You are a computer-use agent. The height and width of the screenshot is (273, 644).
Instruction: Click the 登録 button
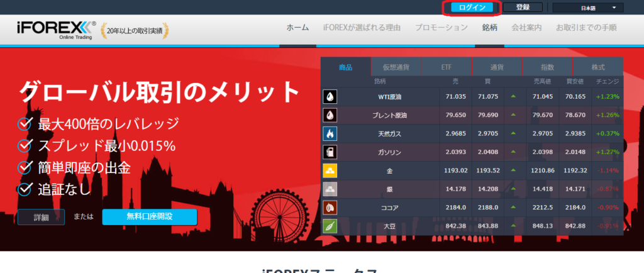(523, 7)
